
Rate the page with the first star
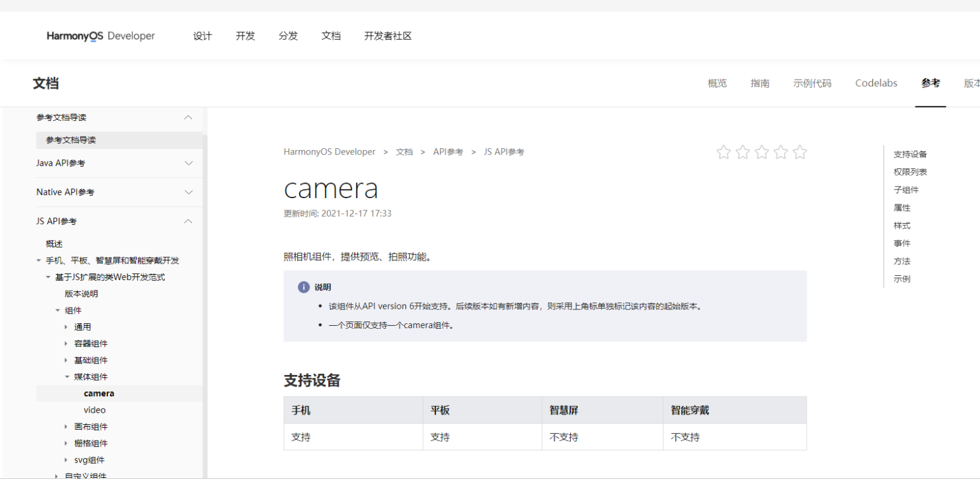pyautogui.click(x=723, y=152)
